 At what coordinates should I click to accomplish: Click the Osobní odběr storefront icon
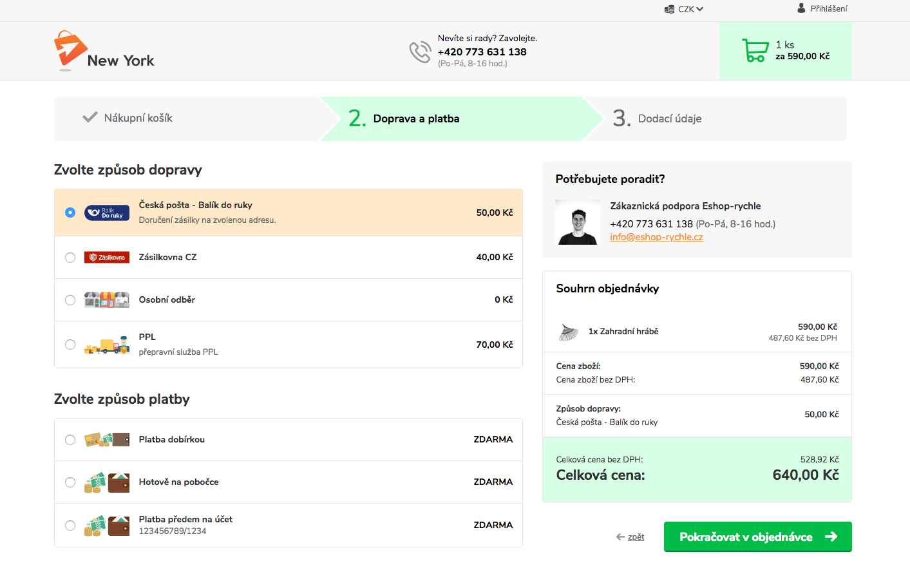coord(107,299)
